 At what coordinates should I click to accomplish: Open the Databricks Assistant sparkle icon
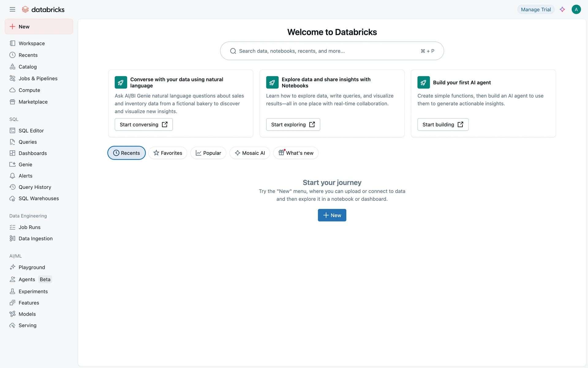click(x=562, y=10)
